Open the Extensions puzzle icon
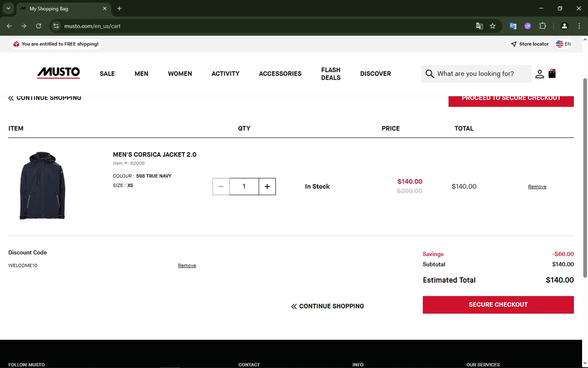This screenshot has height=368, width=588. pos(543,26)
